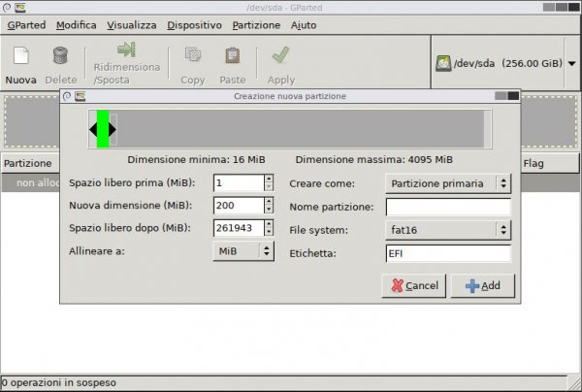
Task: Click the right black resize arrow handle
Action: tap(113, 129)
